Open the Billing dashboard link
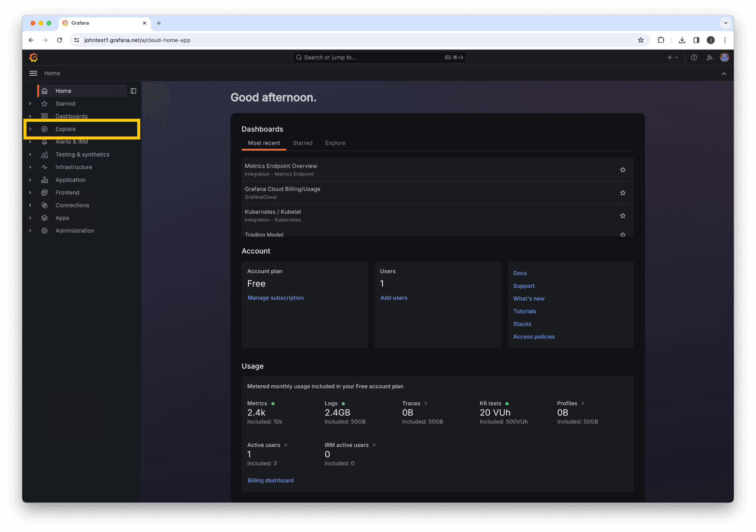 pos(270,481)
